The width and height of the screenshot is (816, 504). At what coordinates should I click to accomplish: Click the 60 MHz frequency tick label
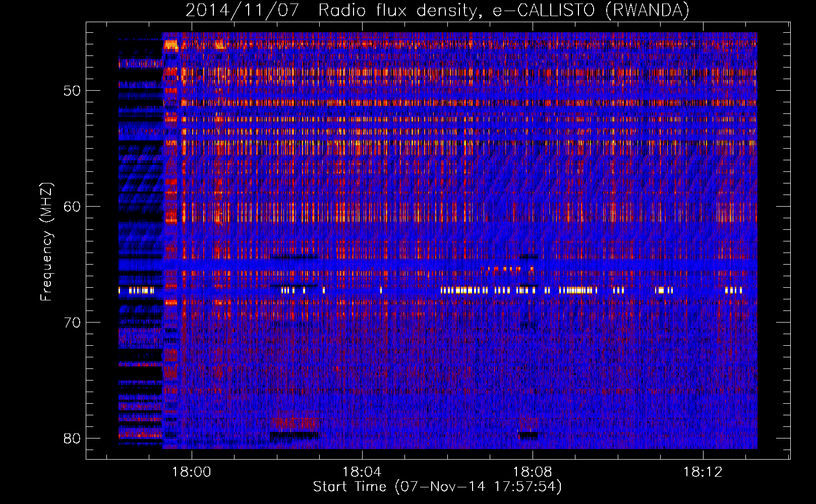(x=72, y=207)
